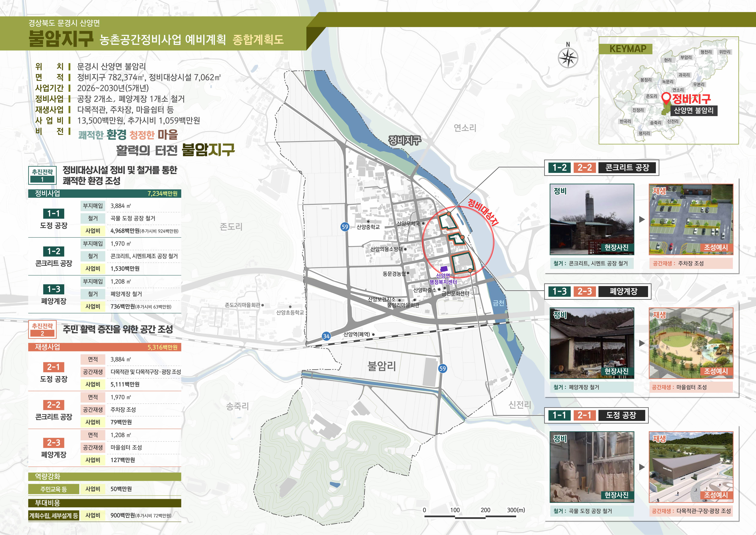Open the 마을쉼터 조성예시 rendering thumbnail
The image size is (756, 535).
tap(691, 343)
